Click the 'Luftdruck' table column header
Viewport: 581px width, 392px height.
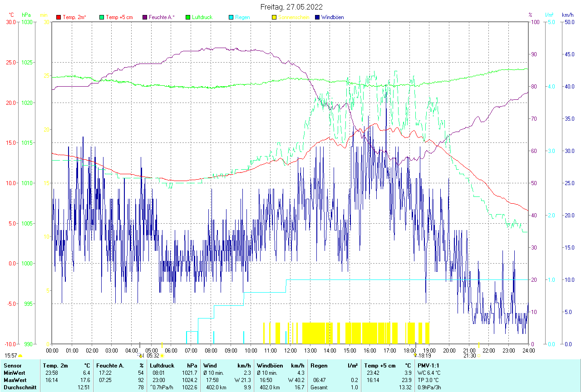pos(162,365)
